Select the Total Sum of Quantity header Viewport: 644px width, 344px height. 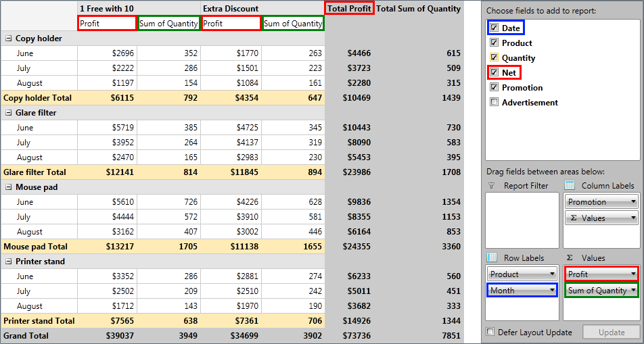(418, 9)
